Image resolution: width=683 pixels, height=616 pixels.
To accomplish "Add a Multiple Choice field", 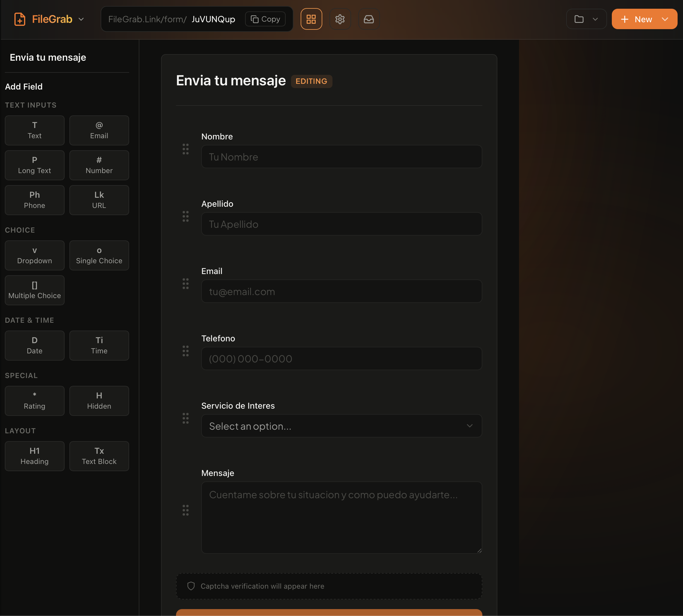I will (x=35, y=290).
